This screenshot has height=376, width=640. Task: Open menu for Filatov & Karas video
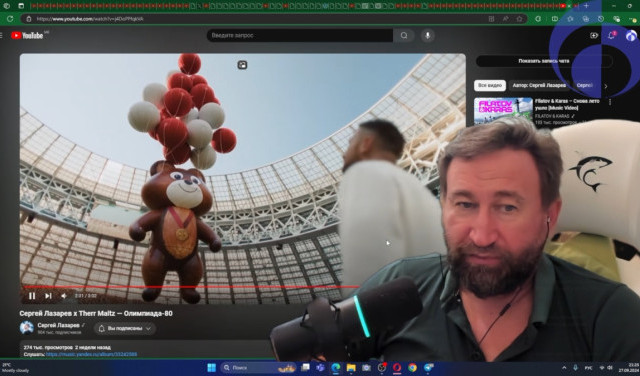pos(610,102)
